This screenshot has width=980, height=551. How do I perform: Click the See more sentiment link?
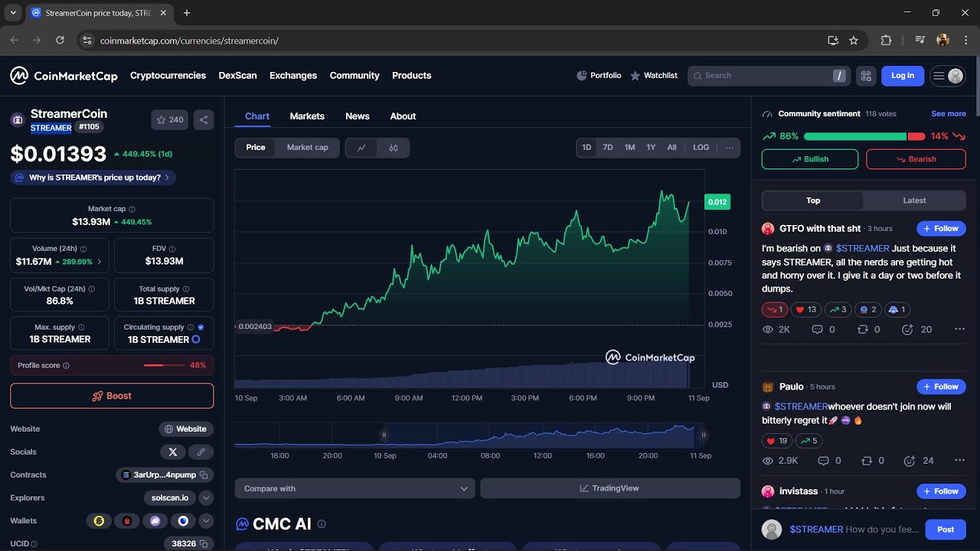click(x=949, y=114)
